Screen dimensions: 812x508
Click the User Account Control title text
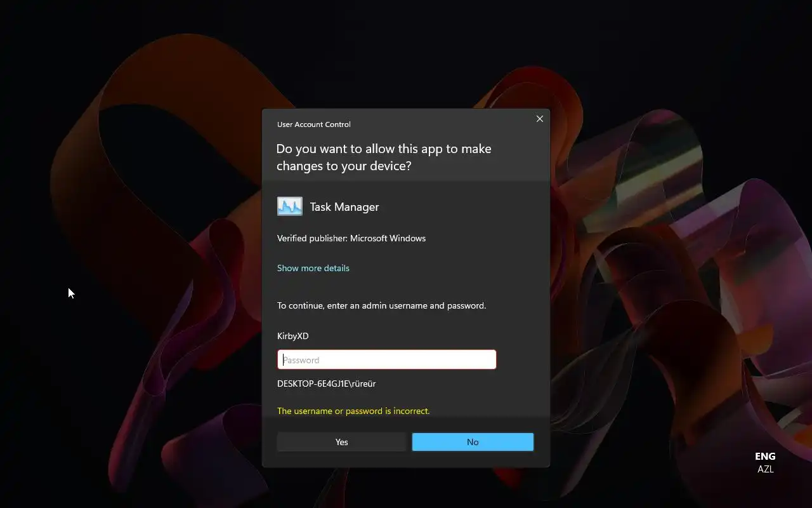pos(314,124)
